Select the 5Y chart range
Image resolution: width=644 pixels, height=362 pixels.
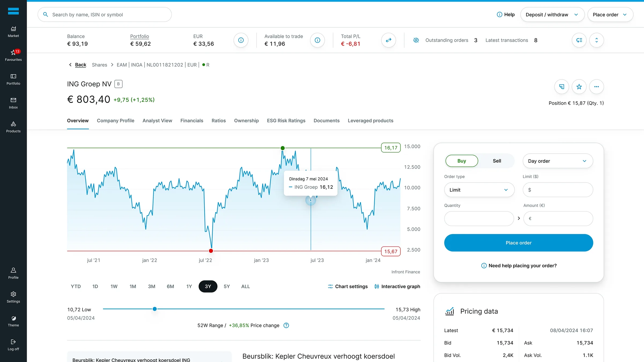click(x=227, y=286)
